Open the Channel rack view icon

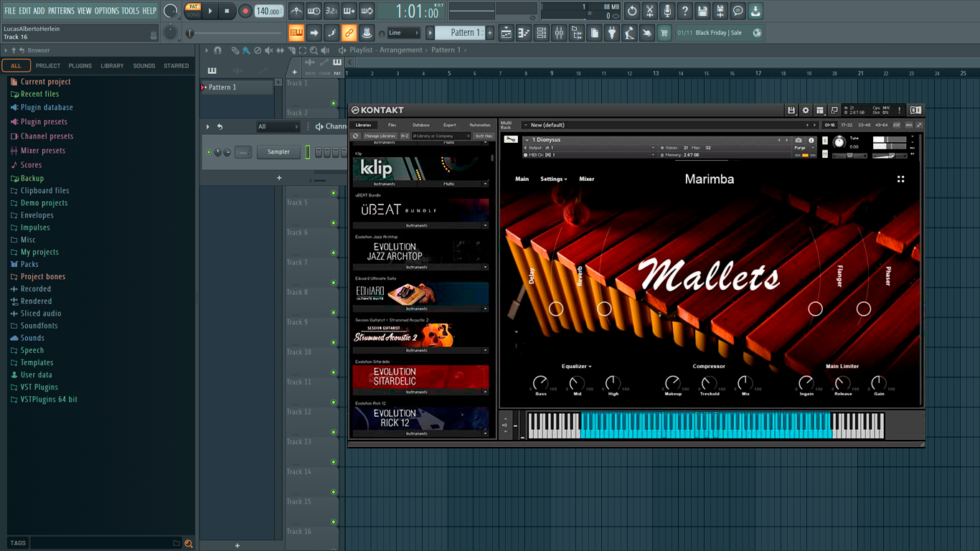click(x=542, y=33)
